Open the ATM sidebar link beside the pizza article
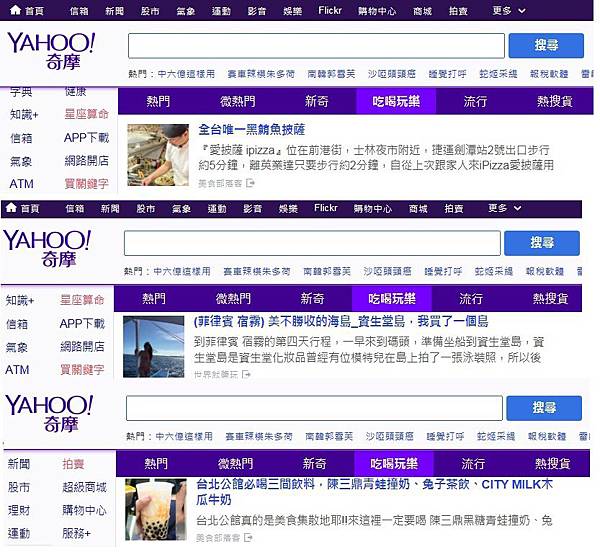Viewport: 600px width, 552px height. pos(21,184)
